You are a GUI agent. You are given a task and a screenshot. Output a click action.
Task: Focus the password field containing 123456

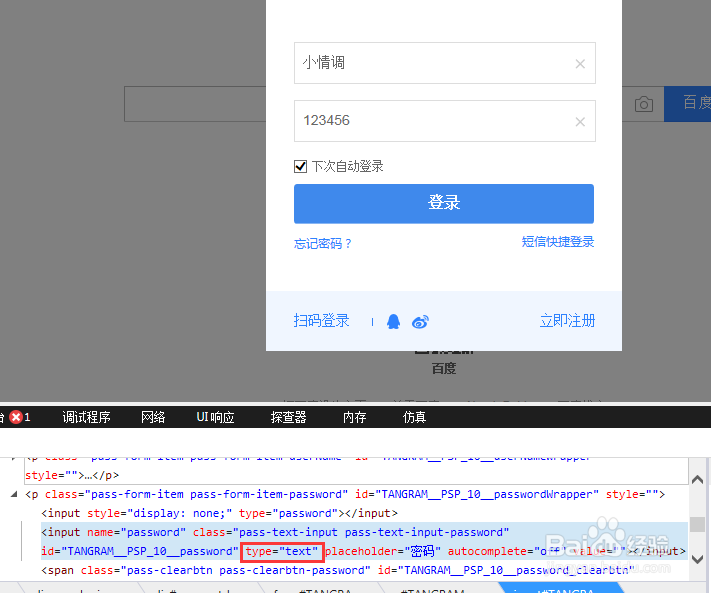(x=444, y=121)
